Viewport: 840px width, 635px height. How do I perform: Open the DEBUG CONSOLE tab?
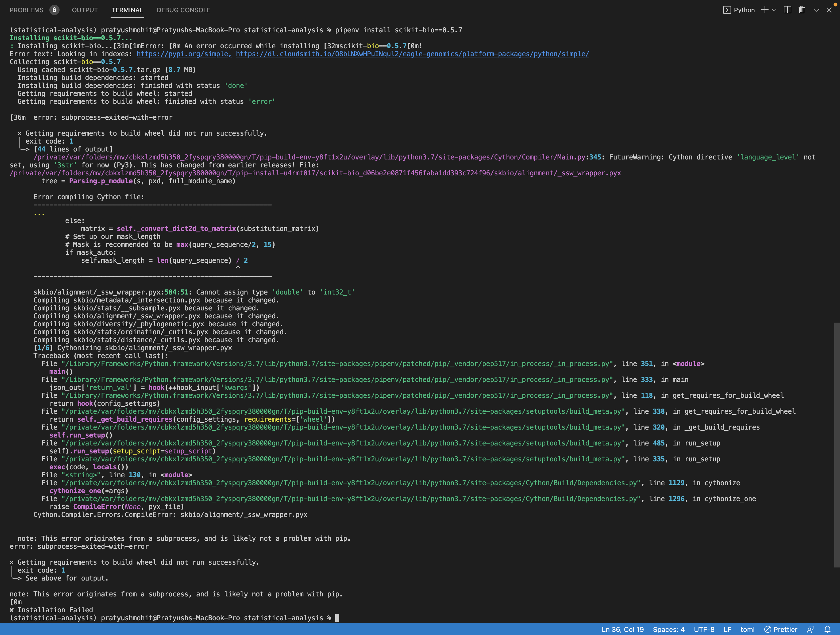pyautogui.click(x=183, y=10)
